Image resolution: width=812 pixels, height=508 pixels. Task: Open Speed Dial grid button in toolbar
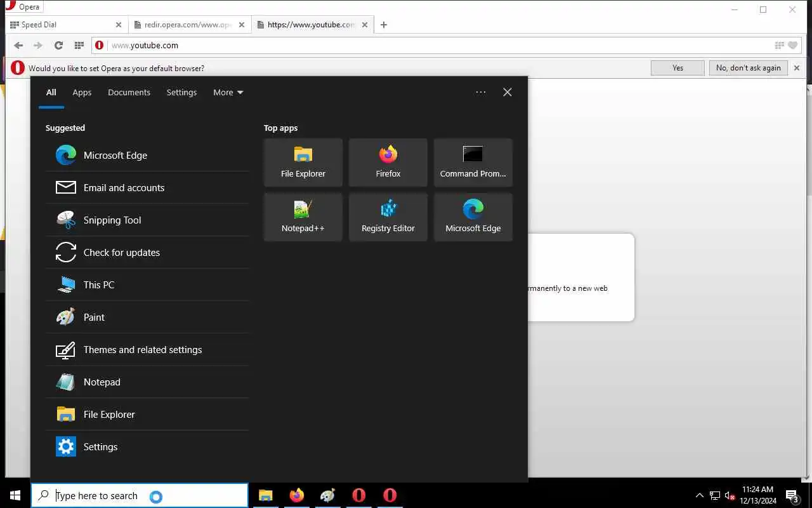pos(79,45)
